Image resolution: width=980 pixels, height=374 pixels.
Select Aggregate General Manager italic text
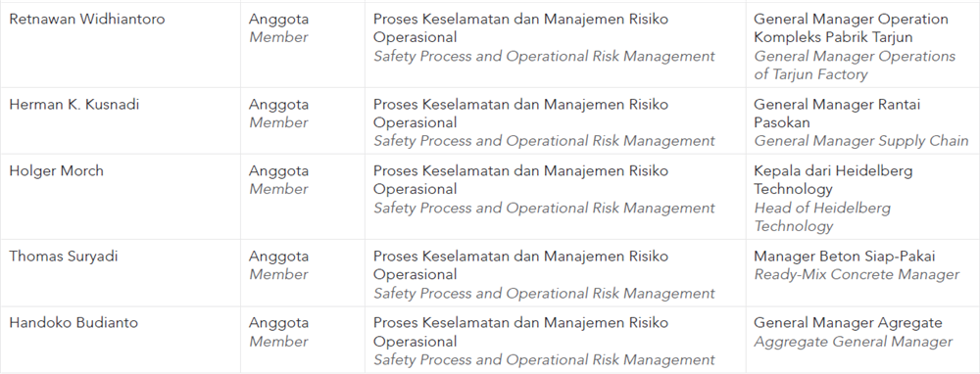pyautogui.click(x=854, y=342)
